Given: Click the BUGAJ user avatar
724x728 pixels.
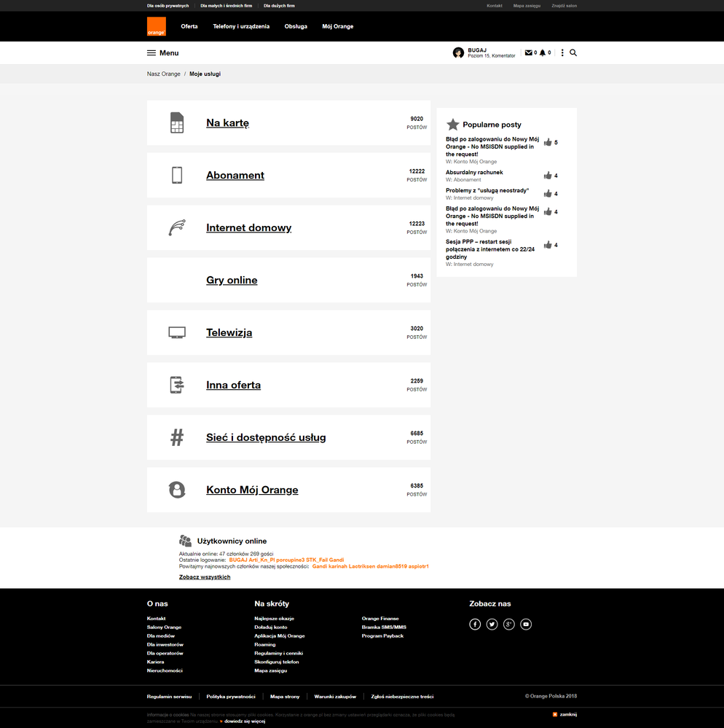Looking at the screenshot, I should click(458, 53).
